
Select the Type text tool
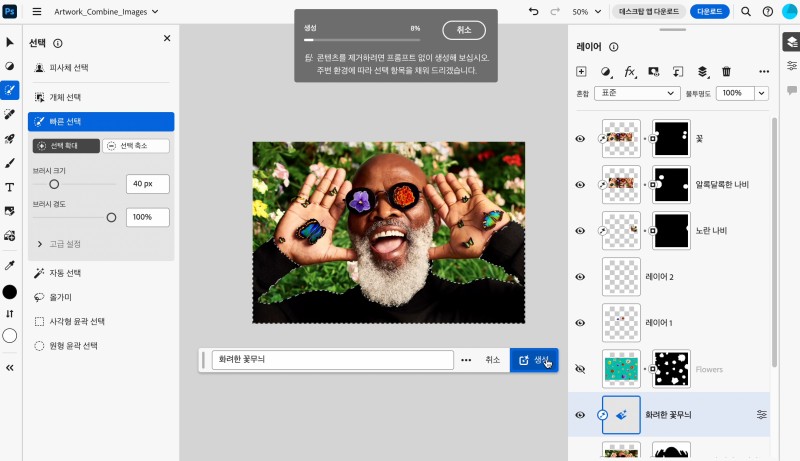pyautogui.click(x=10, y=187)
